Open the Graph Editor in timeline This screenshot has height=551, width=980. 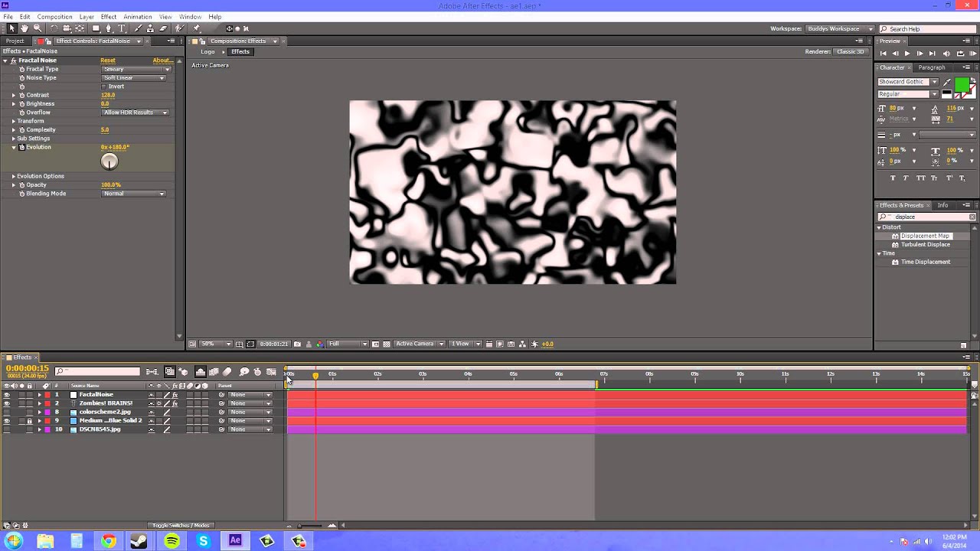click(271, 372)
